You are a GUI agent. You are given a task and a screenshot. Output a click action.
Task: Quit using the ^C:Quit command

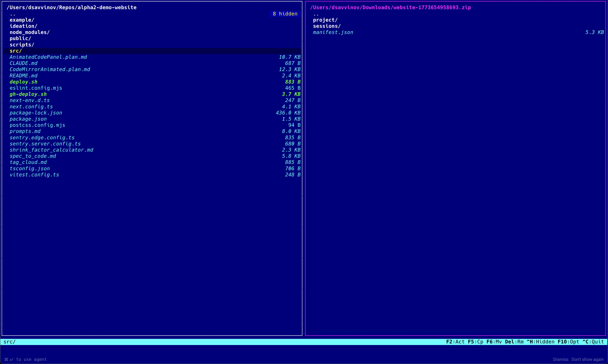click(593, 342)
